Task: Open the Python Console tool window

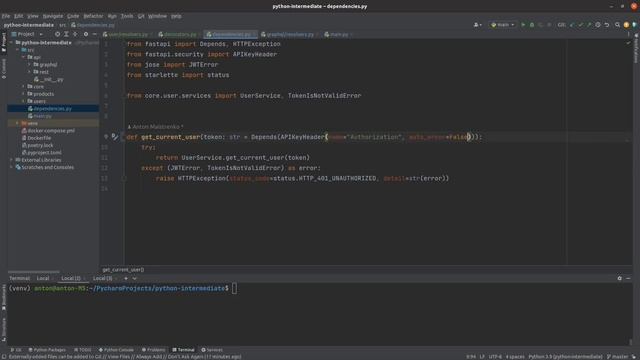Action: 116,350
